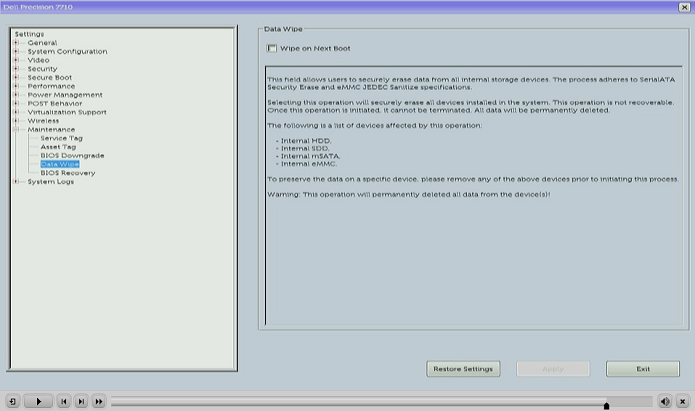The image size is (695, 411).
Task: Click the "Internal eMMC" list entry
Action: [x=309, y=164]
